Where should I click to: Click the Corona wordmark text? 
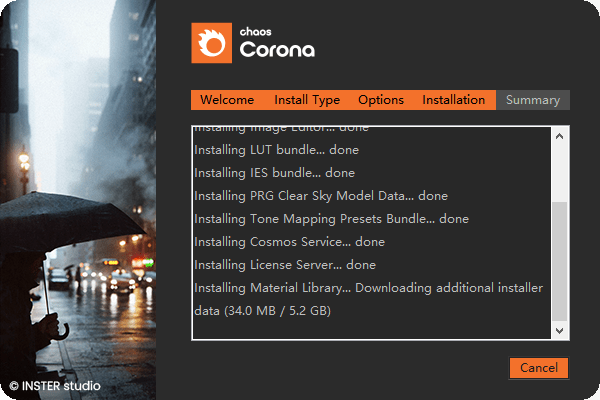click(x=277, y=51)
